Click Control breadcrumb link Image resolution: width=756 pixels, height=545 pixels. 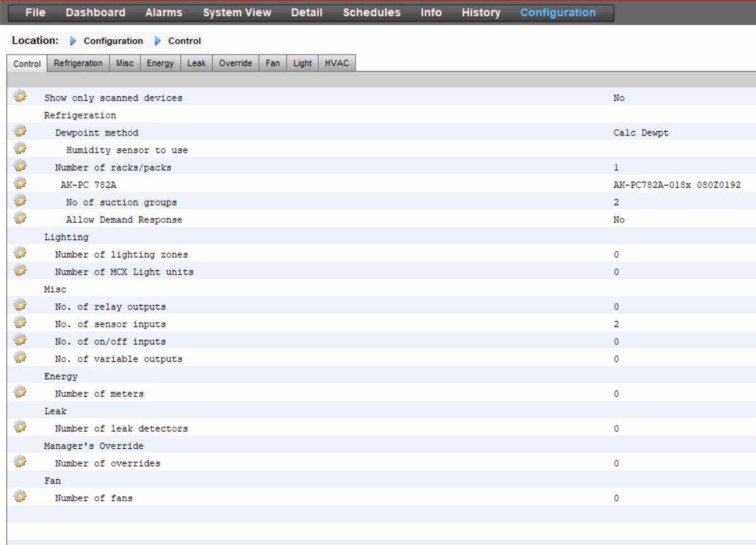[x=184, y=41]
